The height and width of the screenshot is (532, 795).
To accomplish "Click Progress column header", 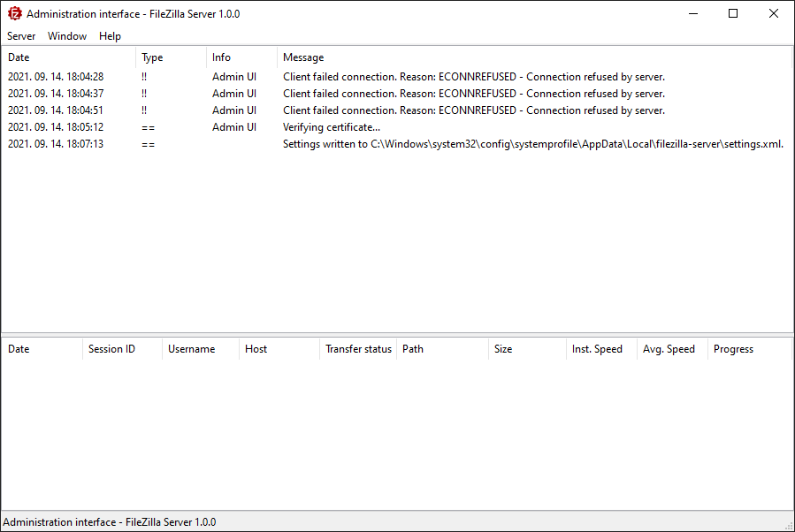I will (x=750, y=348).
